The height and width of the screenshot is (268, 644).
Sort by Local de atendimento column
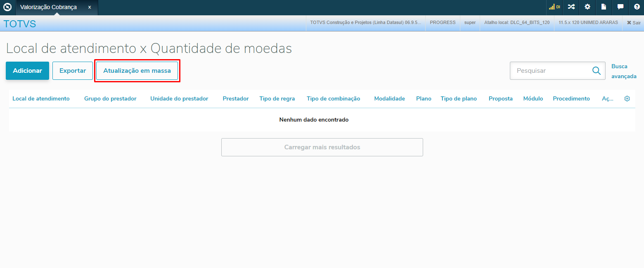pyautogui.click(x=41, y=98)
